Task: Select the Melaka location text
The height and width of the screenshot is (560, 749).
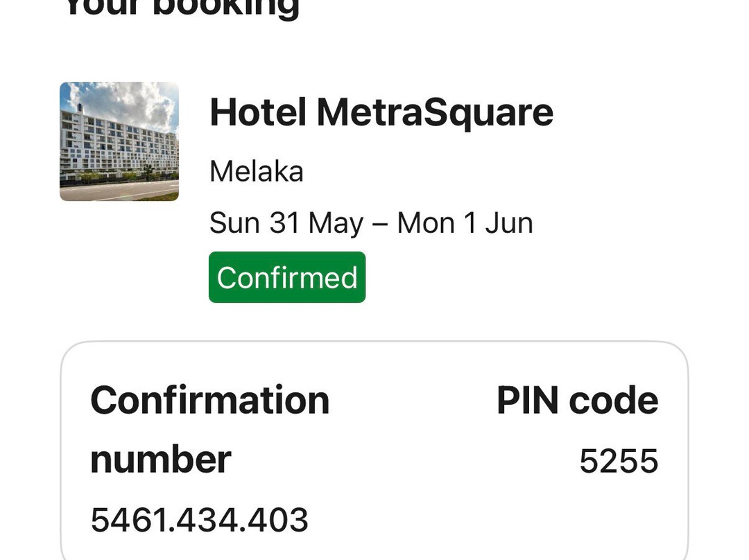Action: click(257, 171)
